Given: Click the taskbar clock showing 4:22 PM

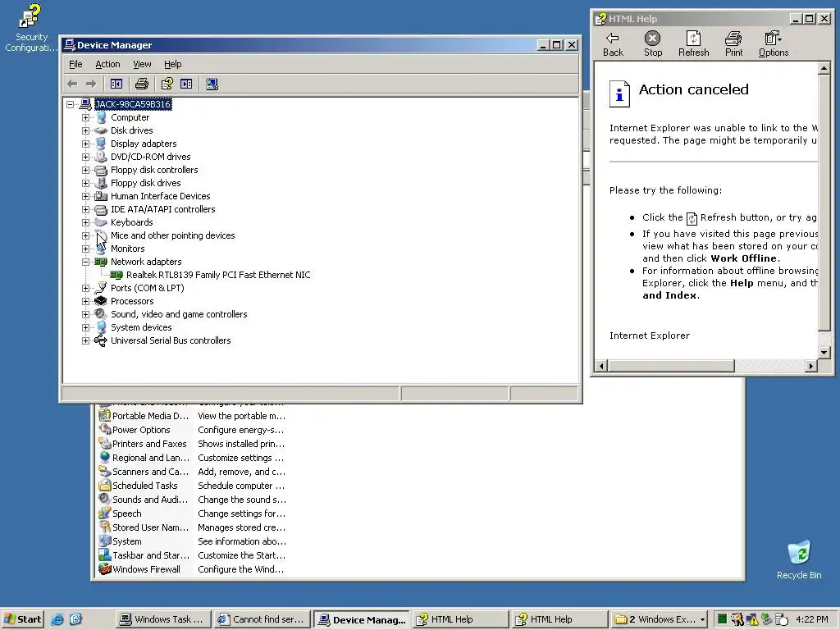Looking at the screenshot, I should pyautogui.click(x=812, y=619).
